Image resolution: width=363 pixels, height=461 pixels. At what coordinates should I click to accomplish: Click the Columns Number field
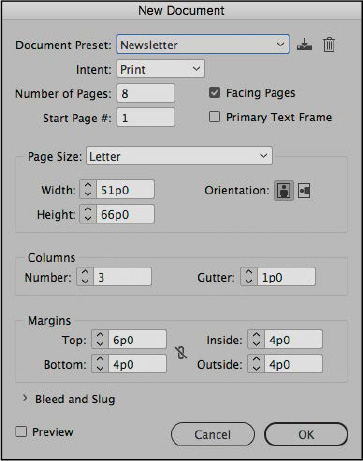pos(122,277)
